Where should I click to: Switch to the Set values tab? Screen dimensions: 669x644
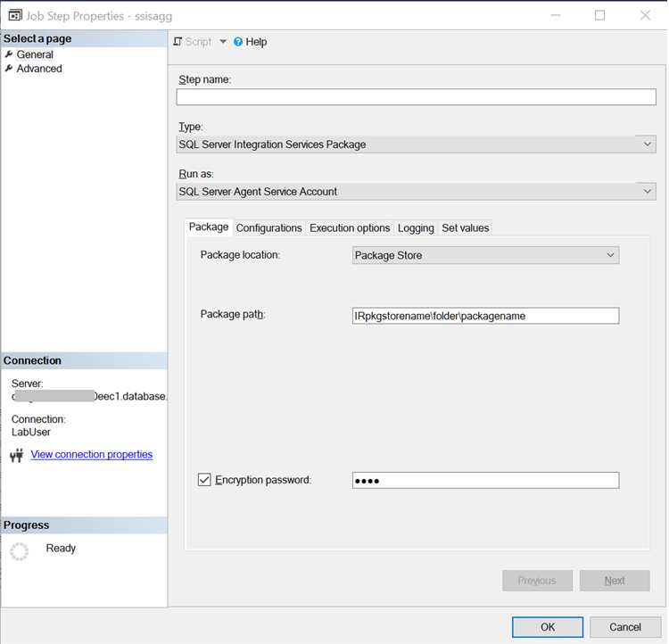pos(465,228)
